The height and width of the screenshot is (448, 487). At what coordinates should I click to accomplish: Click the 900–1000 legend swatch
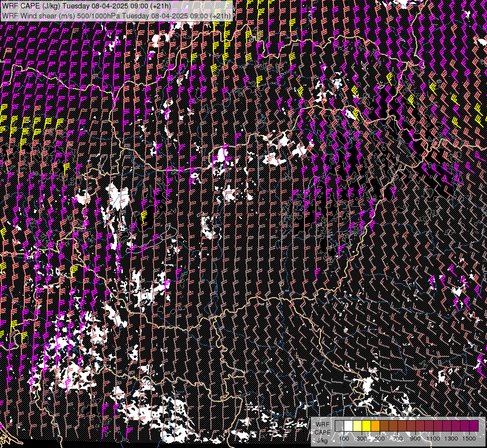coord(420,426)
